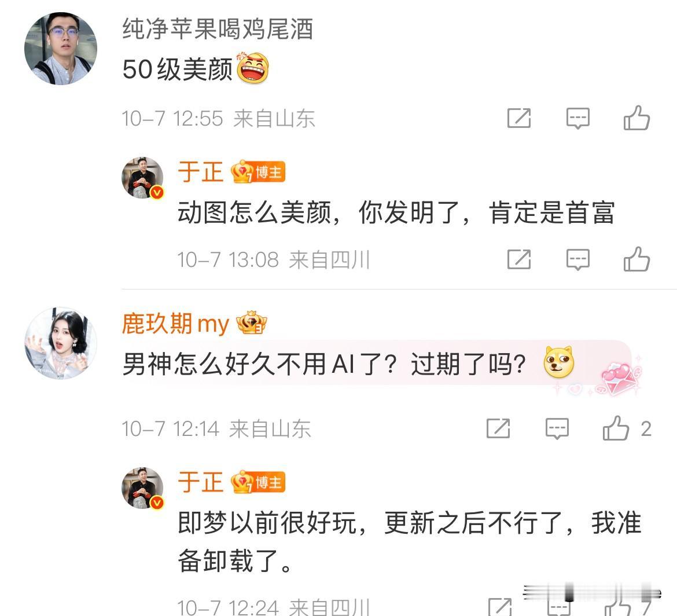677x616 pixels.
Task: Like 鹿玖期my's comment with 2 likes
Action: [616, 428]
